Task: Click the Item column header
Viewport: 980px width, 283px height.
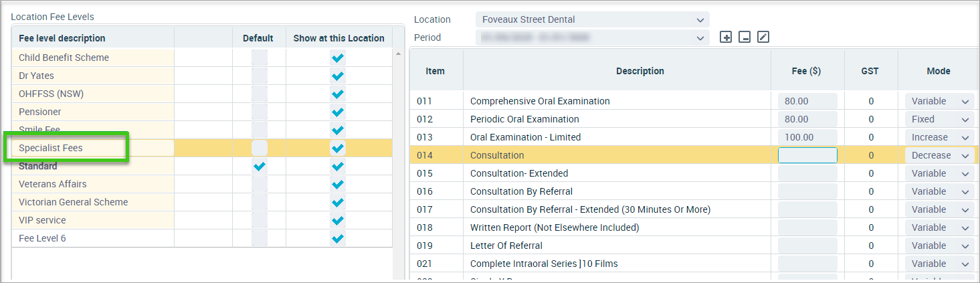Action: (435, 71)
